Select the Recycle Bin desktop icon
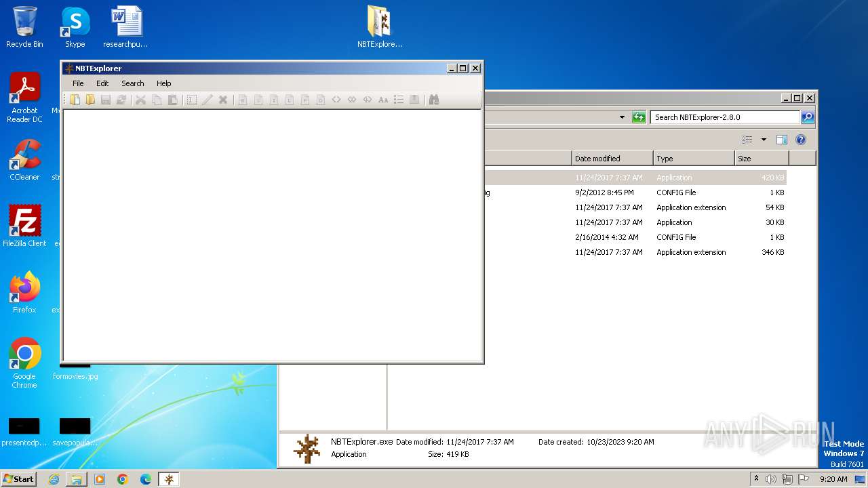868x488 pixels. tap(24, 27)
